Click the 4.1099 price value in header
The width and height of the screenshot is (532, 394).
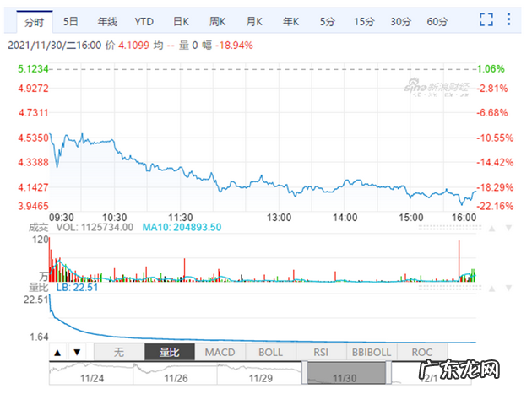click(x=133, y=45)
